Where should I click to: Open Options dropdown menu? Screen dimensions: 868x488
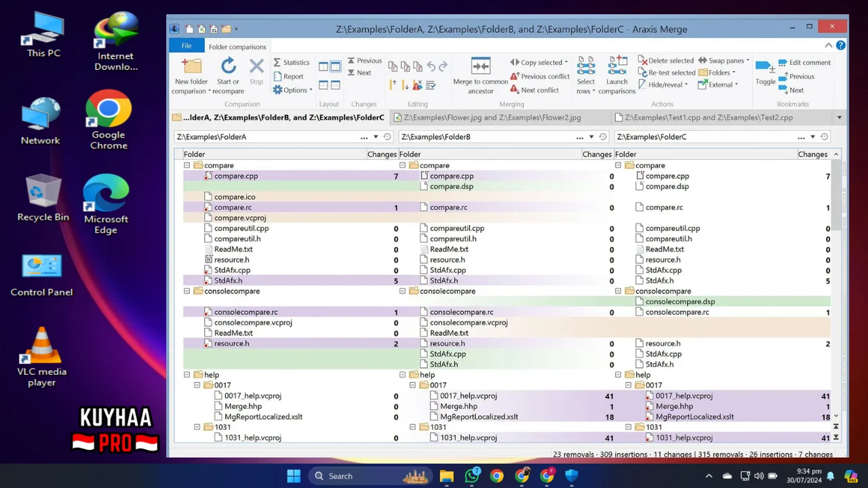click(293, 90)
